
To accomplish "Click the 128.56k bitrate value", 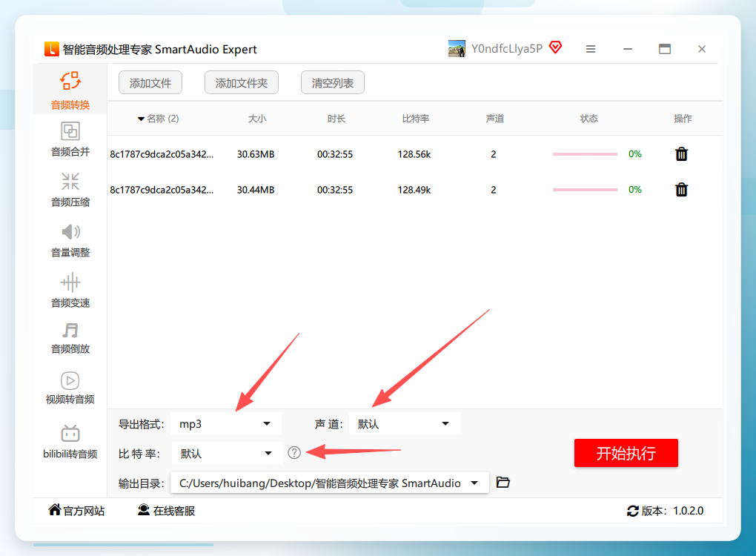I will tap(414, 154).
